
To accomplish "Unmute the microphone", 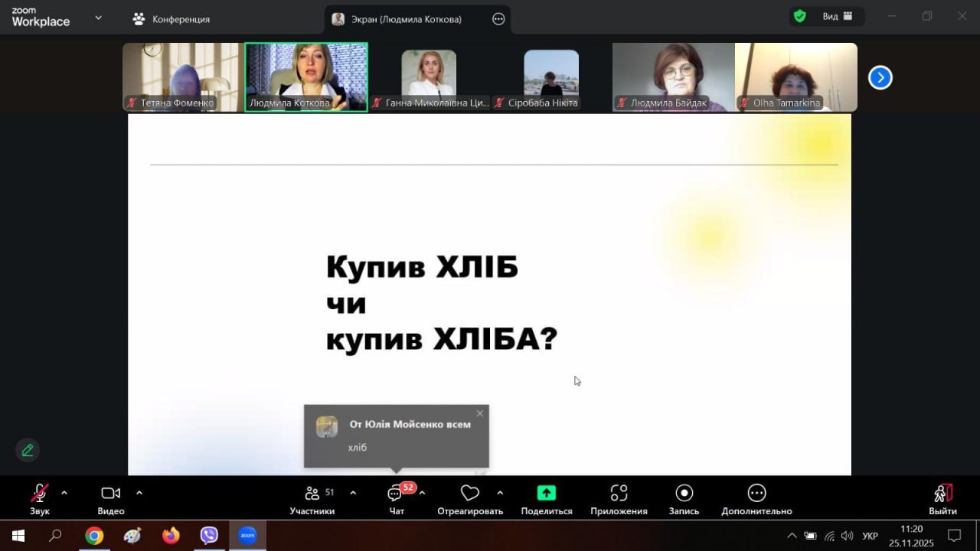I will coord(39,493).
